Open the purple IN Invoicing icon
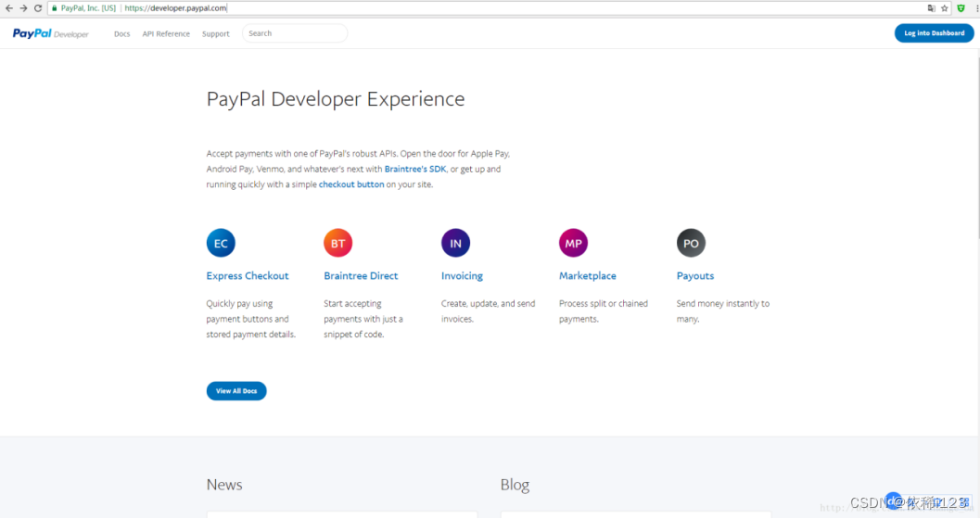 [455, 243]
